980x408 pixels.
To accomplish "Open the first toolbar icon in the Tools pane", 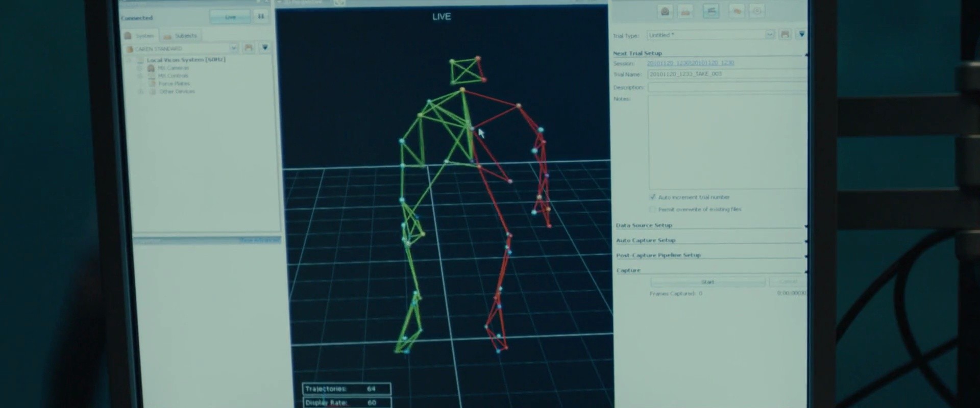I will coord(665,11).
